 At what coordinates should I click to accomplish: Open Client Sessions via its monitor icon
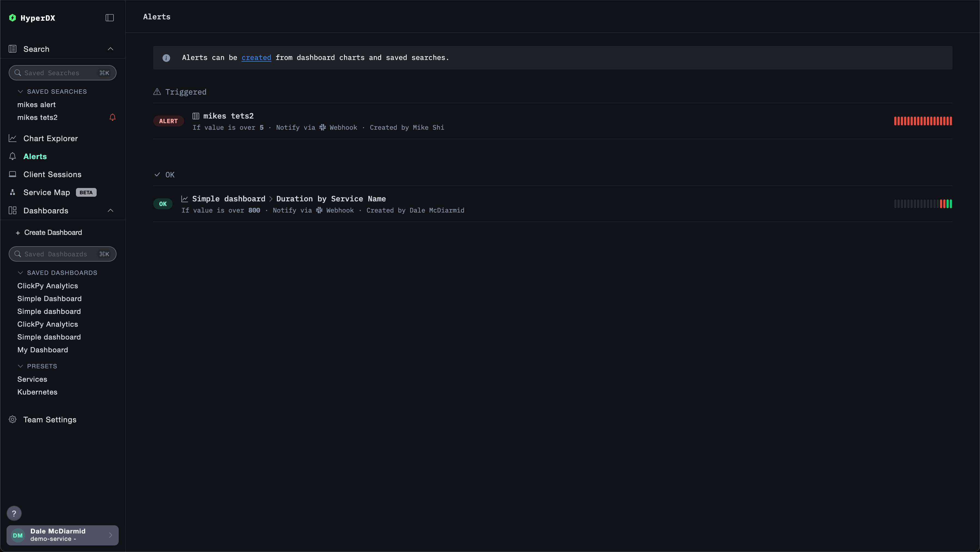click(x=13, y=174)
